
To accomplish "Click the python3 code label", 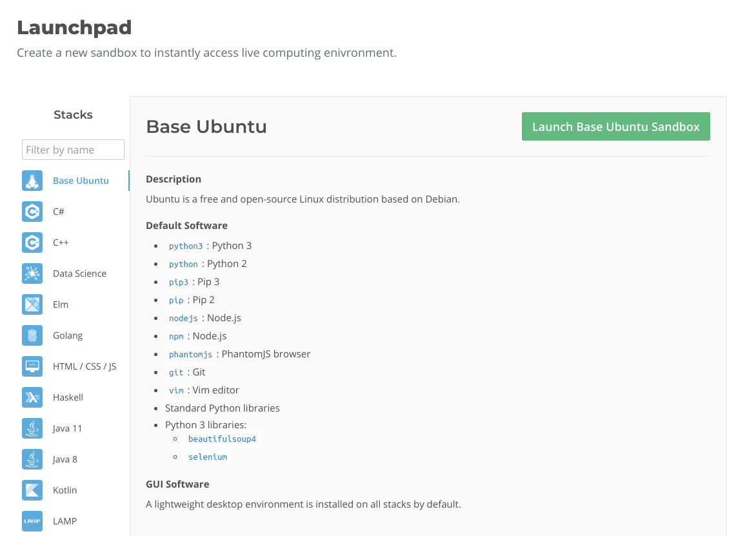I will click(x=186, y=246).
